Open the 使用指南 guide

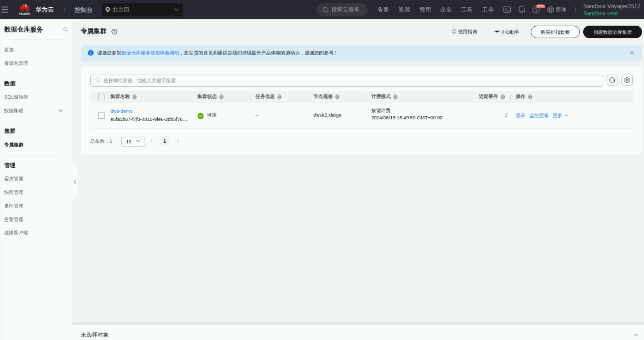464,32
